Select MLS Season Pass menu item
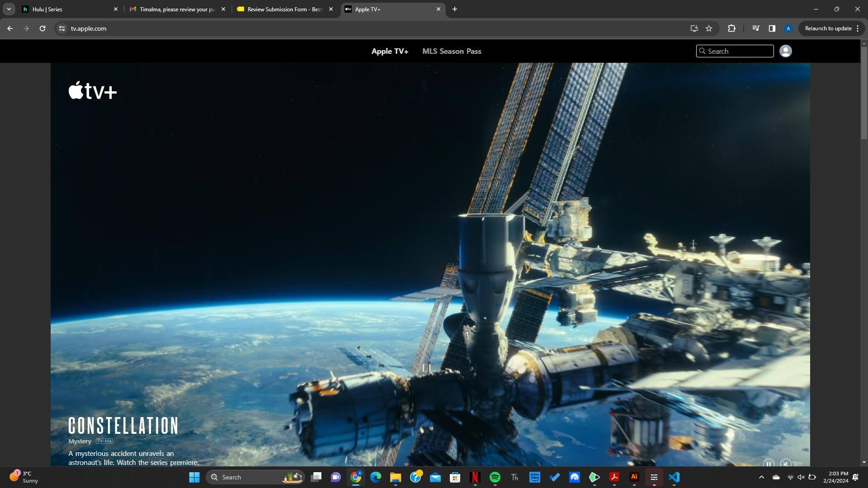 [x=451, y=51]
